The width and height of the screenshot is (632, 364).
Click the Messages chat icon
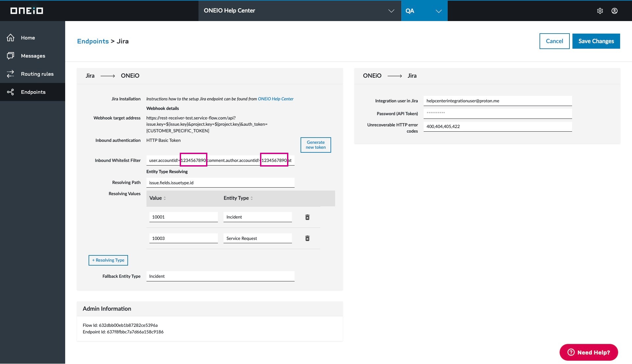pos(11,56)
